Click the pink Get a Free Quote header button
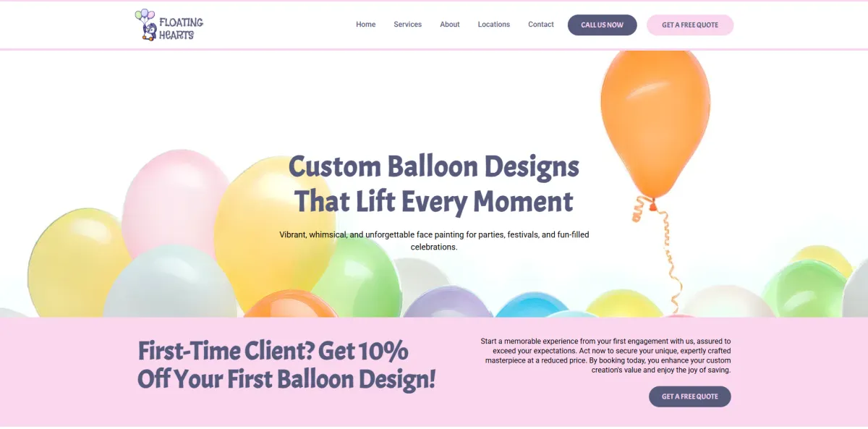Image resolution: width=868 pixels, height=429 pixels. click(690, 25)
